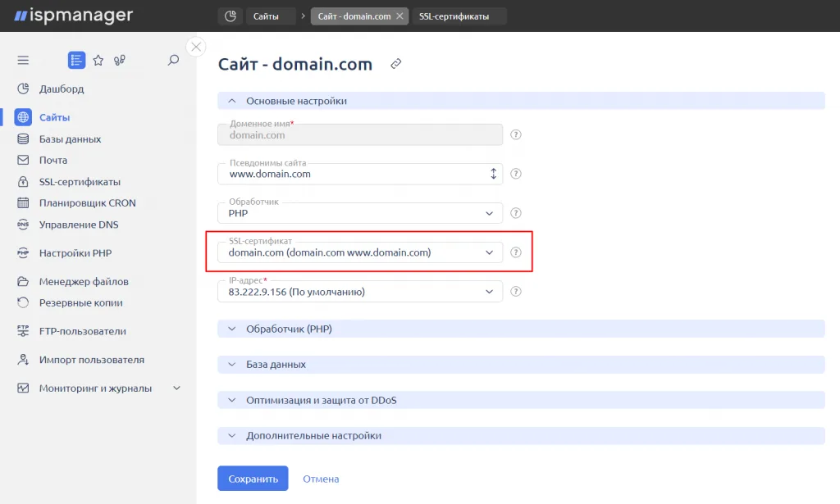Open Резервные копии sidebar item

[x=81, y=303]
